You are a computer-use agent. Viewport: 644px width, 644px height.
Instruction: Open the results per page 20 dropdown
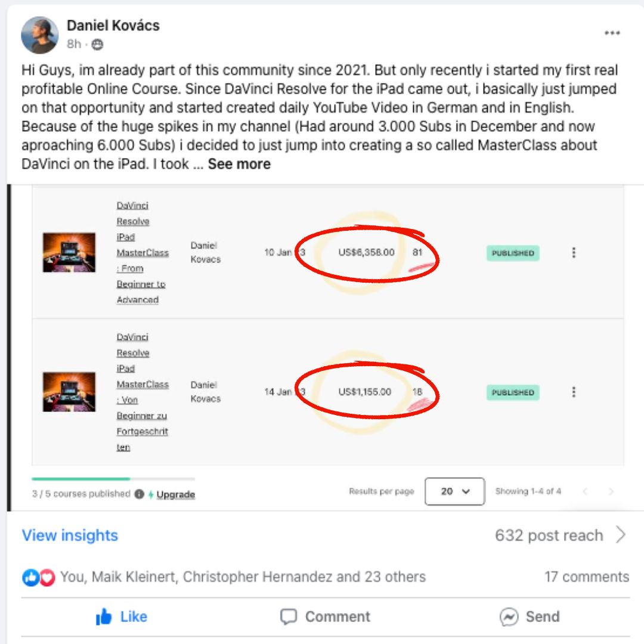coord(454,491)
